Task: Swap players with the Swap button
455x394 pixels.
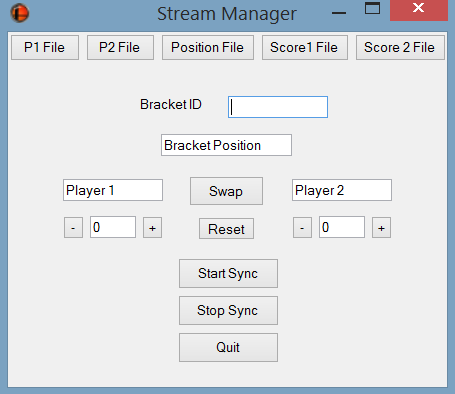Action: point(226,191)
